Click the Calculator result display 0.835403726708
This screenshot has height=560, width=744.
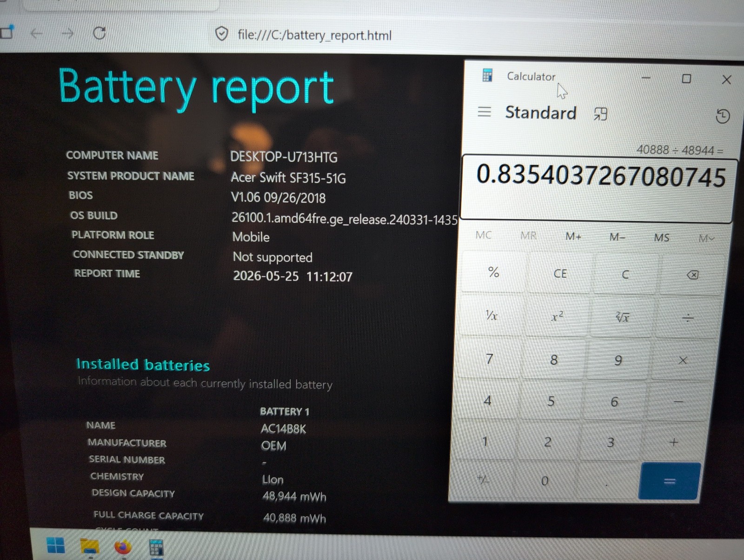click(601, 176)
